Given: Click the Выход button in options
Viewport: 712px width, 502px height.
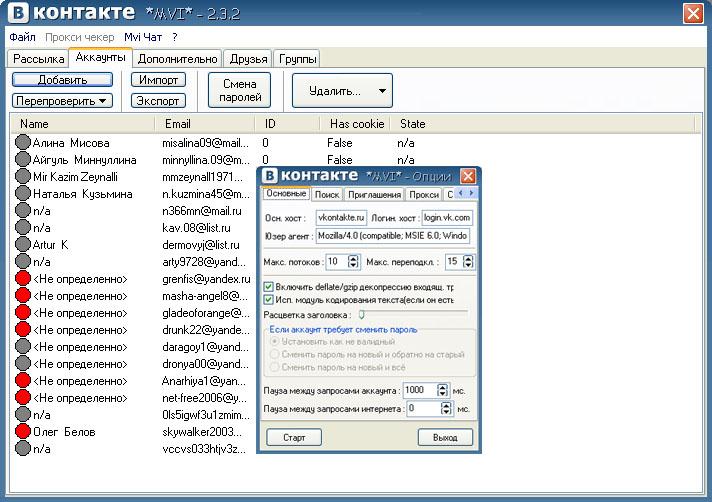Looking at the screenshot, I should click(445, 438).
